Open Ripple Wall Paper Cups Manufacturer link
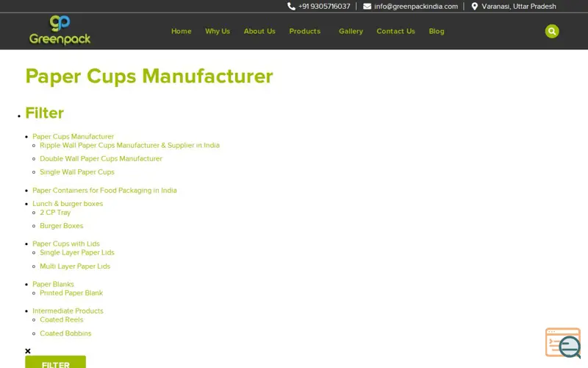This screenshot has height=368, width=588. pos(130,145)
